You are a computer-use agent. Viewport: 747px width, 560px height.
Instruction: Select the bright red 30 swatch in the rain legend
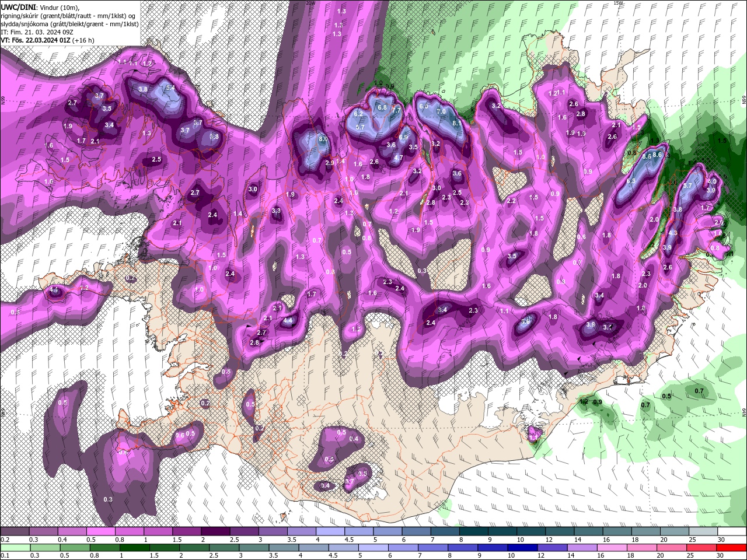coord(731,548)
